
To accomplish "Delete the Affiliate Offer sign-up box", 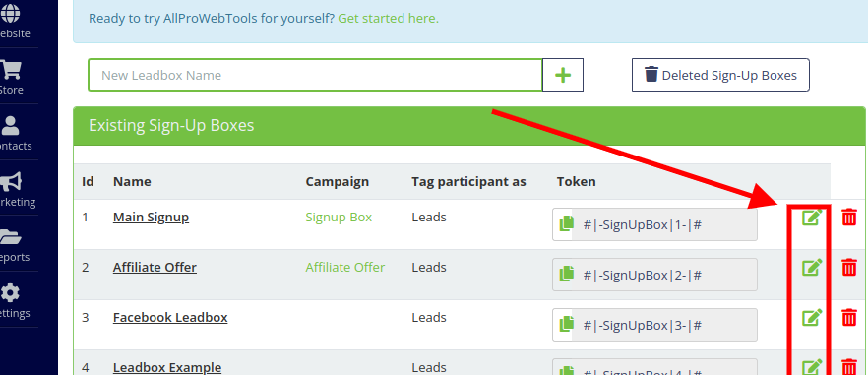I will tap(848, 267).
